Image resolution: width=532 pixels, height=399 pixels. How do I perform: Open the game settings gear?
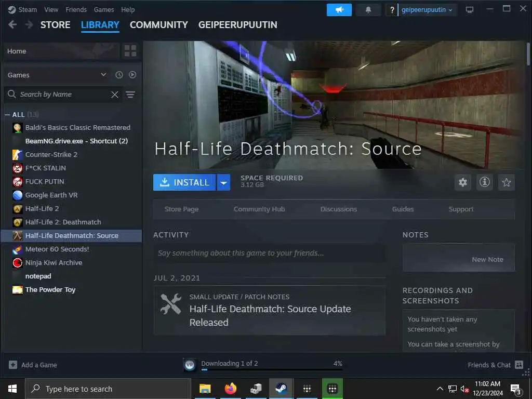click(x=463, y=182)
